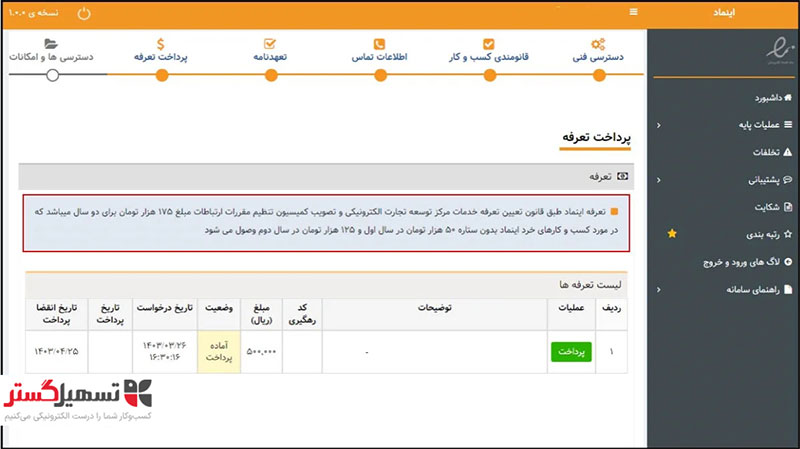Viewport: 800px width, 449px height.
Task: Click the orange progress dot under اطلاعات تماس
Action: pyautogui.click(x=379, y=74)
